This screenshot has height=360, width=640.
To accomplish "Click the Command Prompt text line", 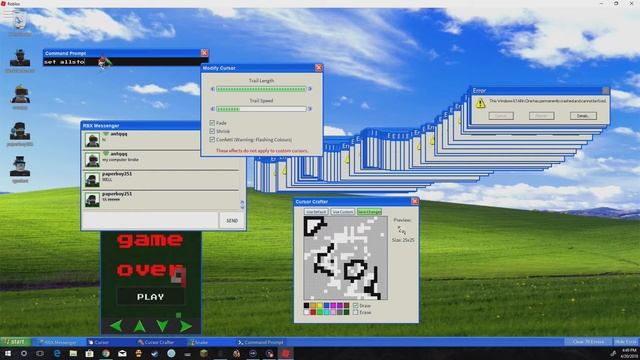I will coord(126,62).
